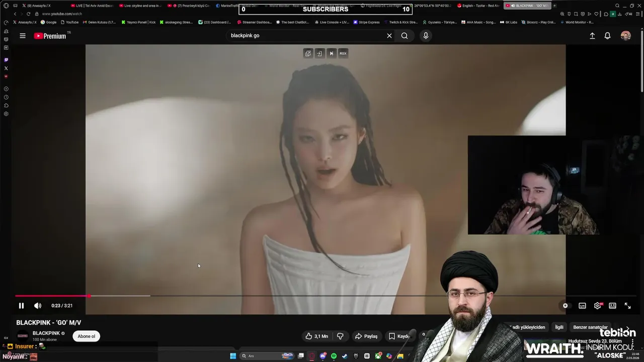This screenshot has height=362, width=644.
Task: Open browser sidebar history clock icon
Action: [x=6, y=97]
